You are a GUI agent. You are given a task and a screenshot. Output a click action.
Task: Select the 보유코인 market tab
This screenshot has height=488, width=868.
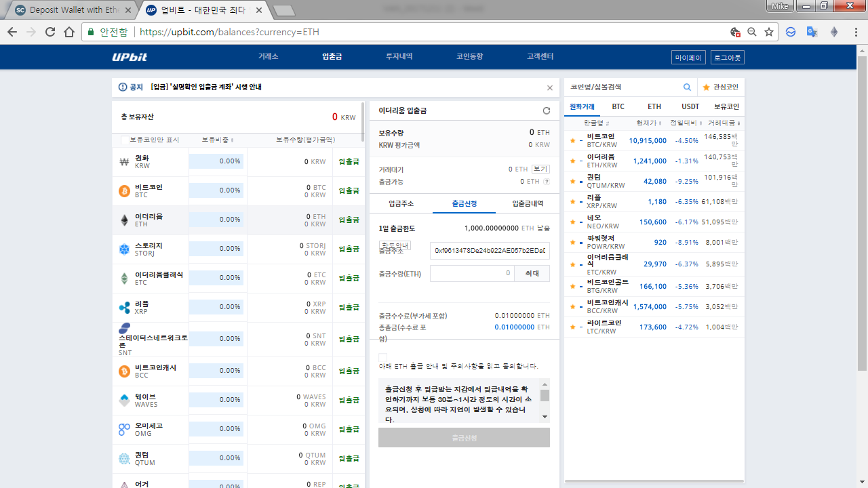[726, 107]
